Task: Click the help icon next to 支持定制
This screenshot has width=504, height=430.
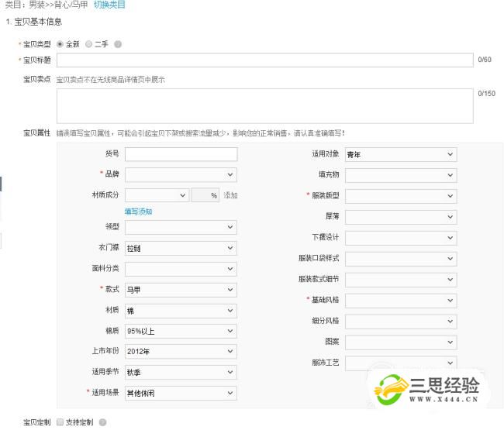Action: coord(103,422)
